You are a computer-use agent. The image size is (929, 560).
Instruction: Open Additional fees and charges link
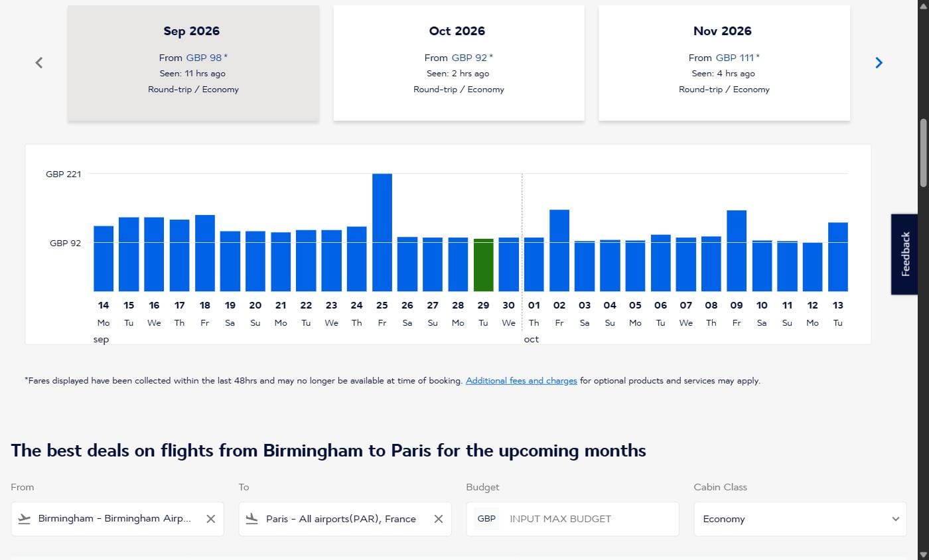[x=522, y=381]
